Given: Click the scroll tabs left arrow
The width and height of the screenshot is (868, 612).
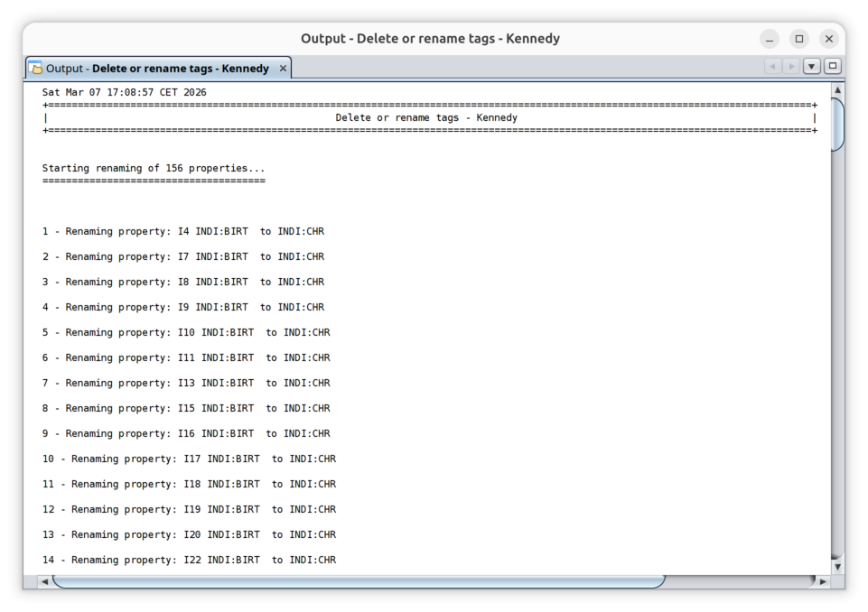Looking at the screenshot, I should click(773, 67).
